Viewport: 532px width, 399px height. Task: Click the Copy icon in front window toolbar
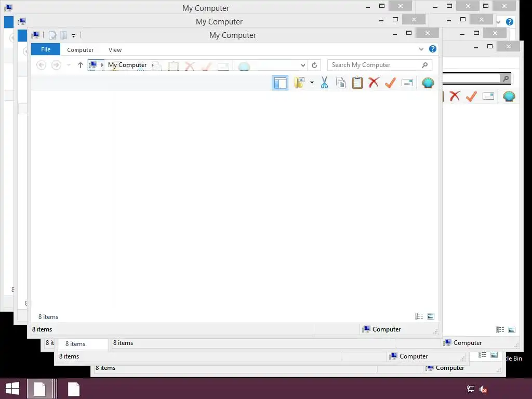point(341,83)
